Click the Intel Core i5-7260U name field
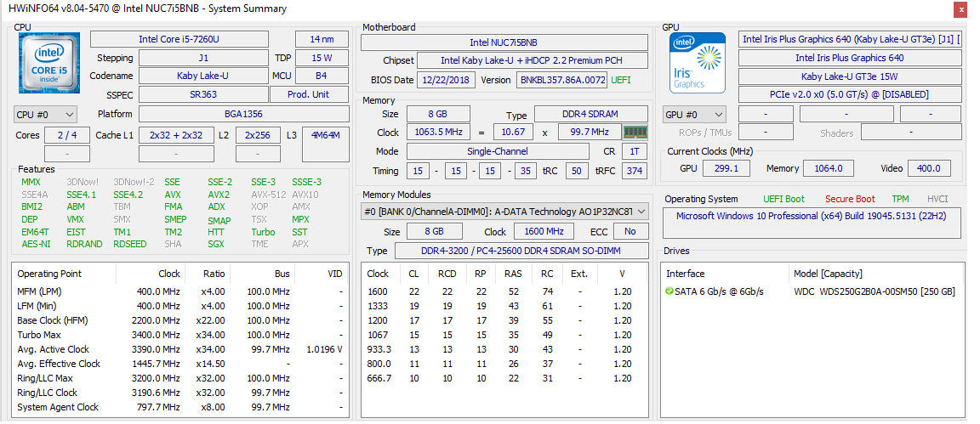Viewport: 980px width, 424px height. coord(179,39)
